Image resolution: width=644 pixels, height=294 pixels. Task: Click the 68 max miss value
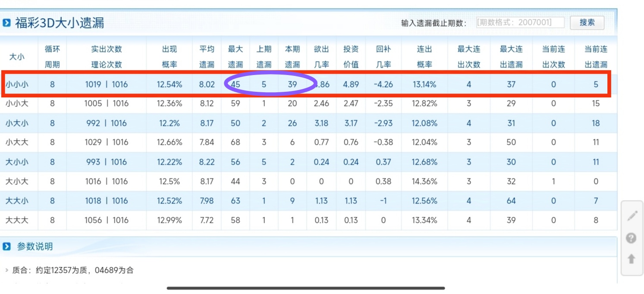[x=236, y=143]
